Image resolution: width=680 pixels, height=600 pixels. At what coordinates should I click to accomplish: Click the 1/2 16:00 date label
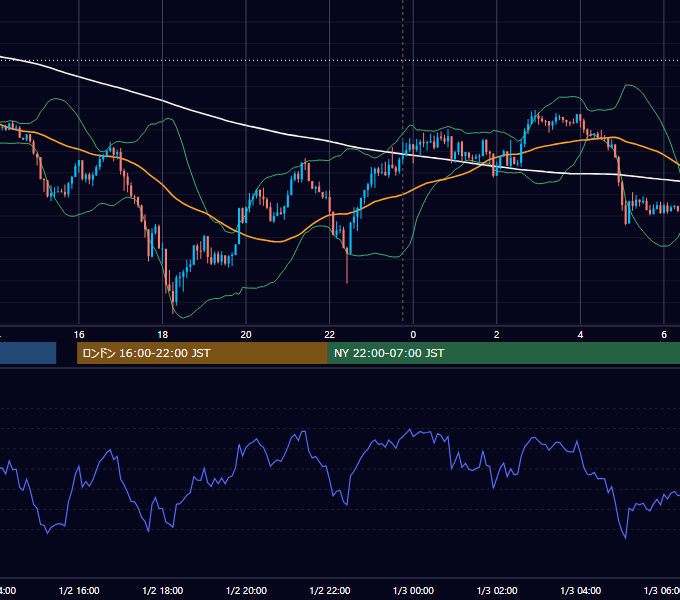pyautogui.click(x=79, y=590)
